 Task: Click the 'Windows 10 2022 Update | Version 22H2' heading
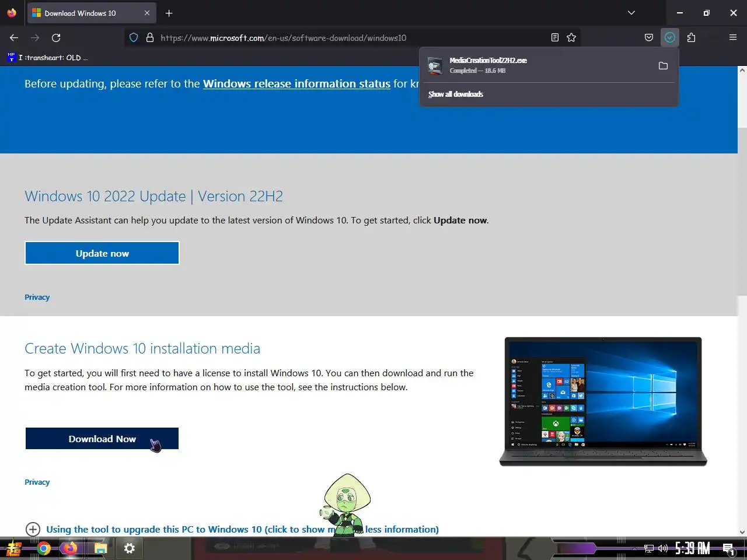pyautogui.click(x=153, y=196)
